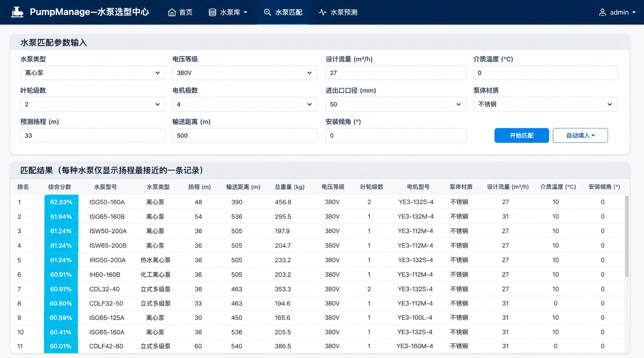Expand the 水泵库 menu
The width and height of the screenshot is (644, 358).
[x=228, y=12]
